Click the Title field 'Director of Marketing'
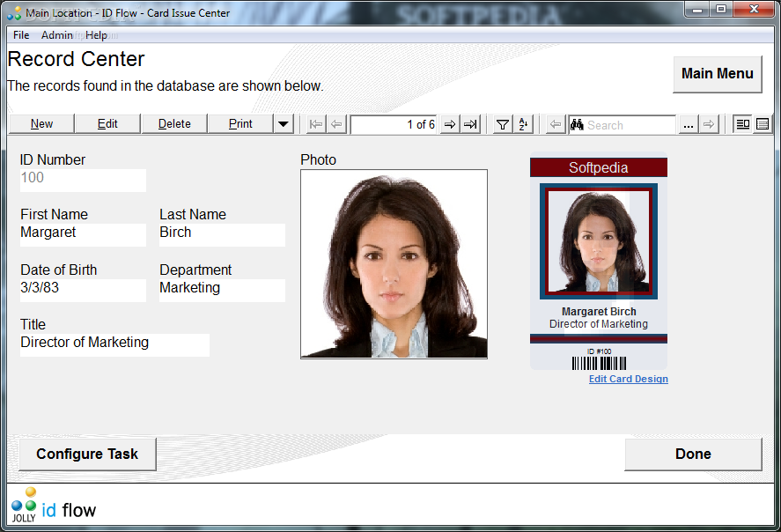 point(114,344)
